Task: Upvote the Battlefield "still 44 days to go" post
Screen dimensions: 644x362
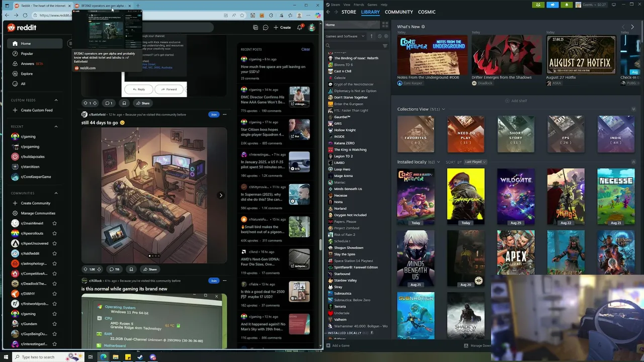Action: pos(86,269)
